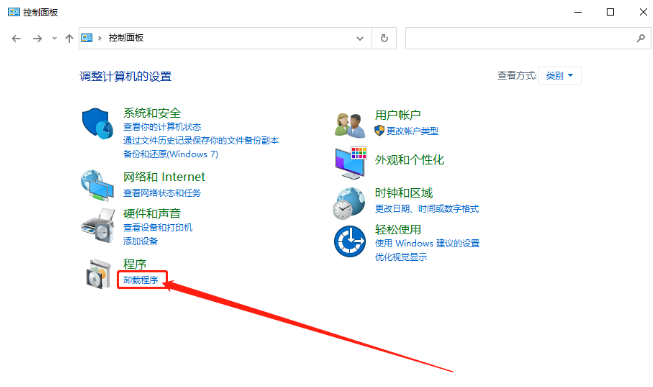Go back with the left arrow
Image resolution: width=653 pixels, height=387 pixels.
pyautogui.click(x=16, y=39)
